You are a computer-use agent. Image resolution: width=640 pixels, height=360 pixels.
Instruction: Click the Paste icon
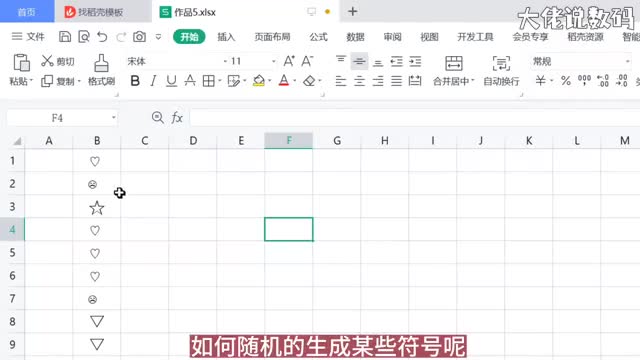(x=21, y=62)
